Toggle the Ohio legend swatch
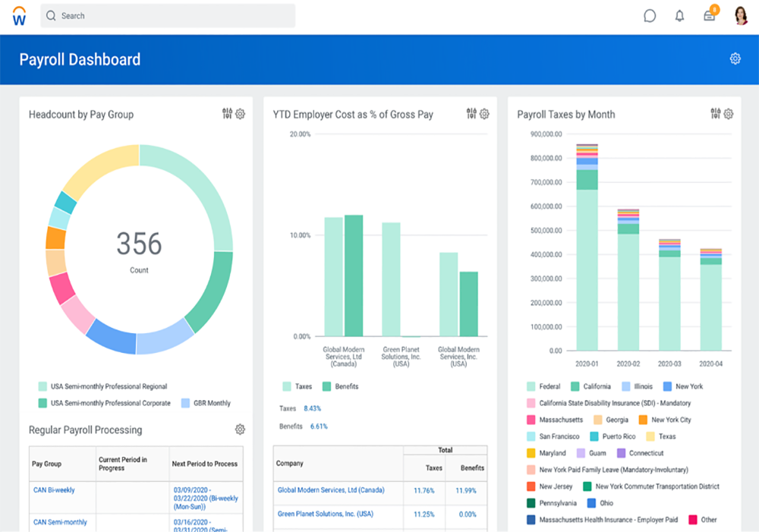 (x=591, y=503)
